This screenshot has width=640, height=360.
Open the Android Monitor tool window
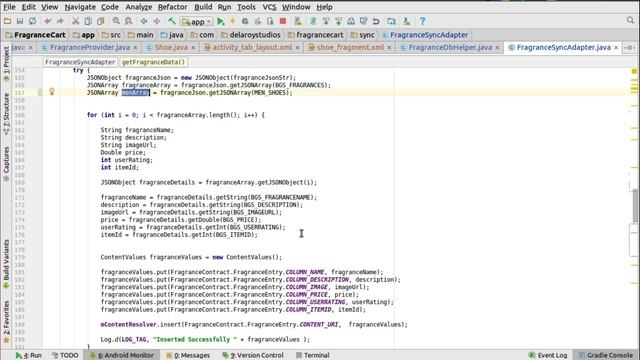tap(122, 355)
